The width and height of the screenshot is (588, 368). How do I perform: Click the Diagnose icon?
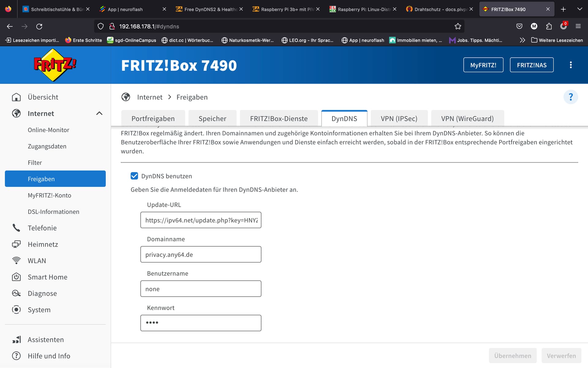tap(16, 293)
